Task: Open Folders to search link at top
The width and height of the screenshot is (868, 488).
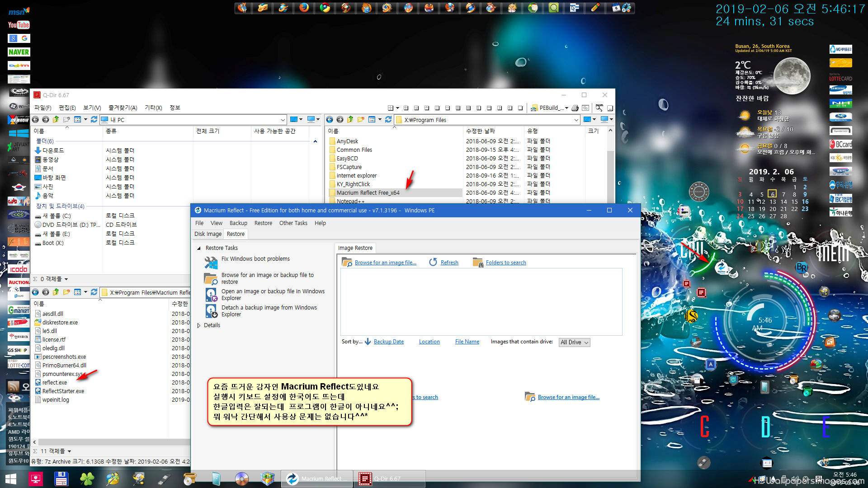Action: point(506,263)
